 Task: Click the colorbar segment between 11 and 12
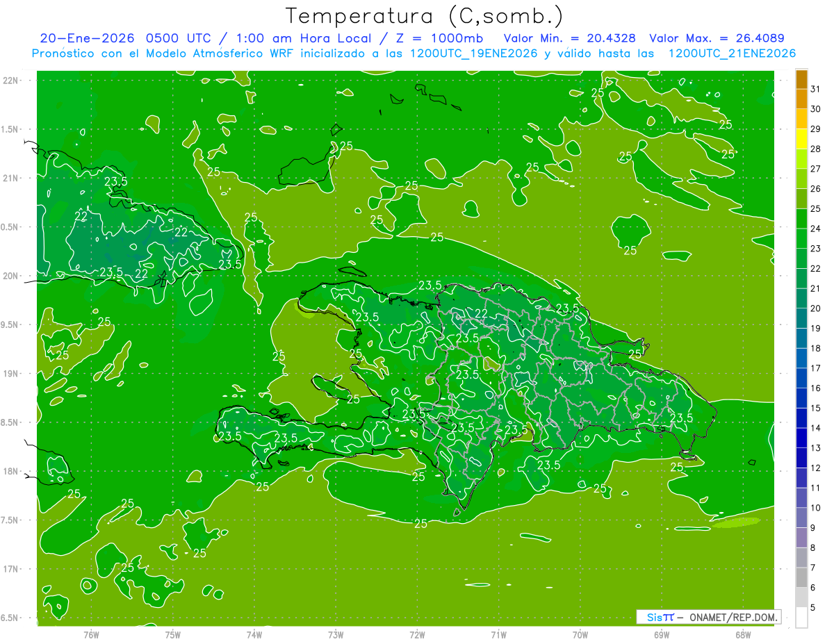tap(801, 478)
